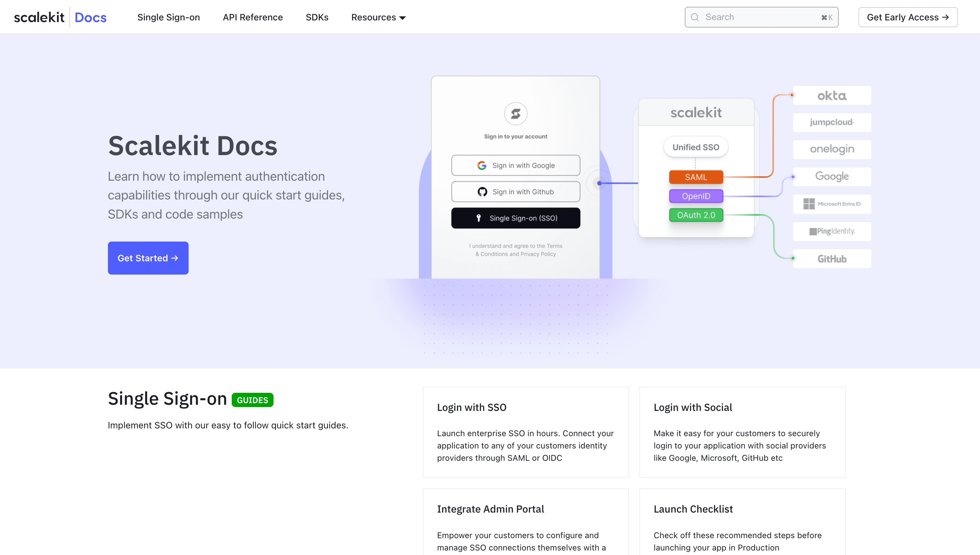This screenshot has height=555, width=980.
Task: Open the Login with SSO card
Action: coord(526,432)
